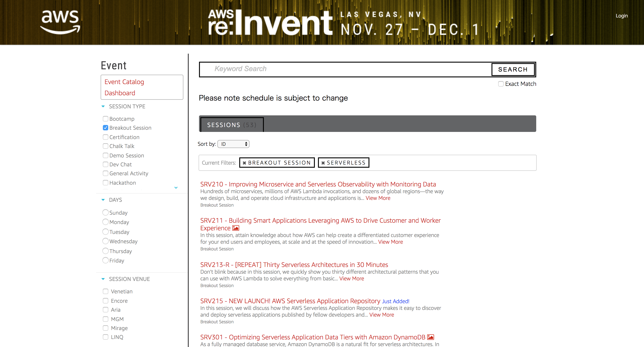Collapse the Days filter section
Image resolution: width=644 pixels, height=347 pixels.
(x=103, y=200)
